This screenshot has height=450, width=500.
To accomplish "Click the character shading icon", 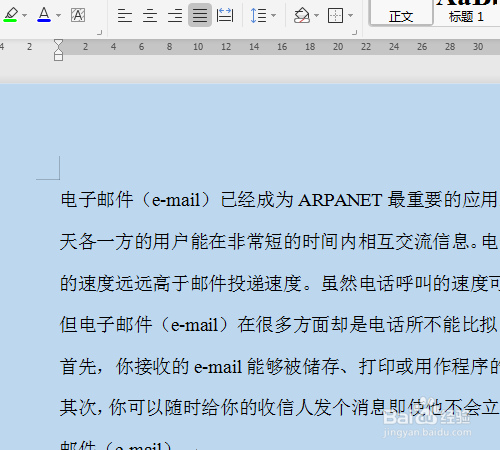I will point(78,15).
